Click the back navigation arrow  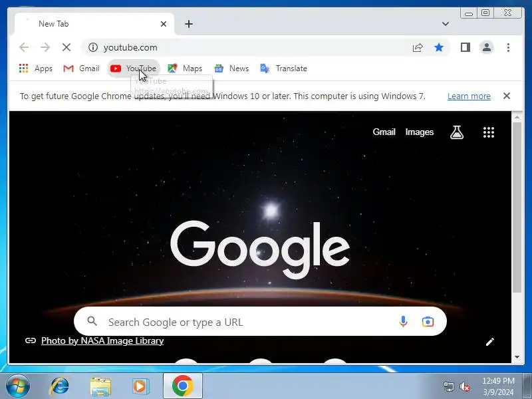pos(24,47)
